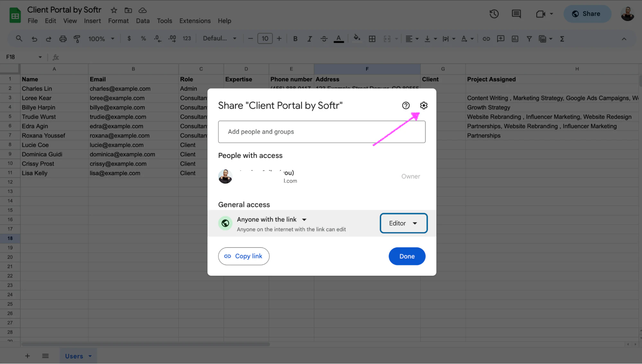Open the font family dropdown

(x=220, y=39)
